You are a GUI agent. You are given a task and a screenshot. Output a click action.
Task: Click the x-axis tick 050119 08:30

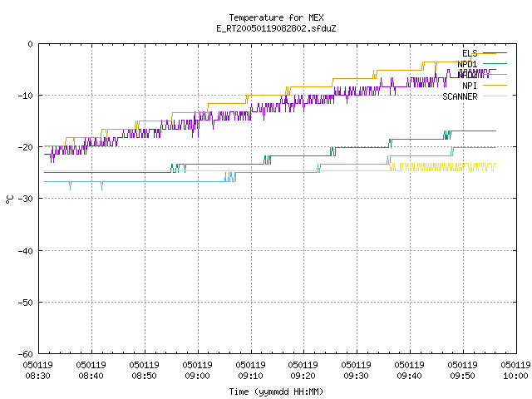coord(37,371)
